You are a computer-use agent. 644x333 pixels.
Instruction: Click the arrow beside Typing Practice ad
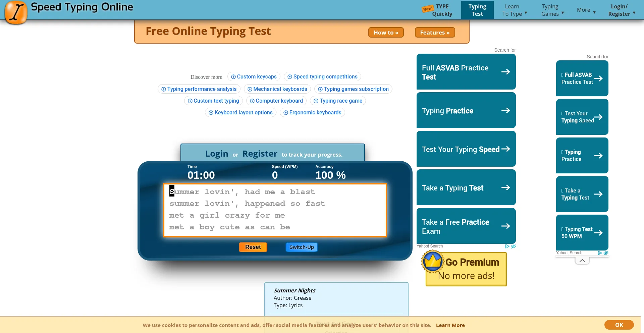coord(505,110)
